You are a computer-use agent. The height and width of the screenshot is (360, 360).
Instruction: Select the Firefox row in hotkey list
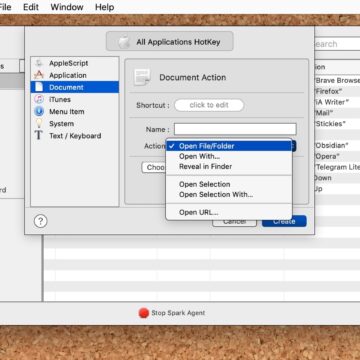click(337, 91)
